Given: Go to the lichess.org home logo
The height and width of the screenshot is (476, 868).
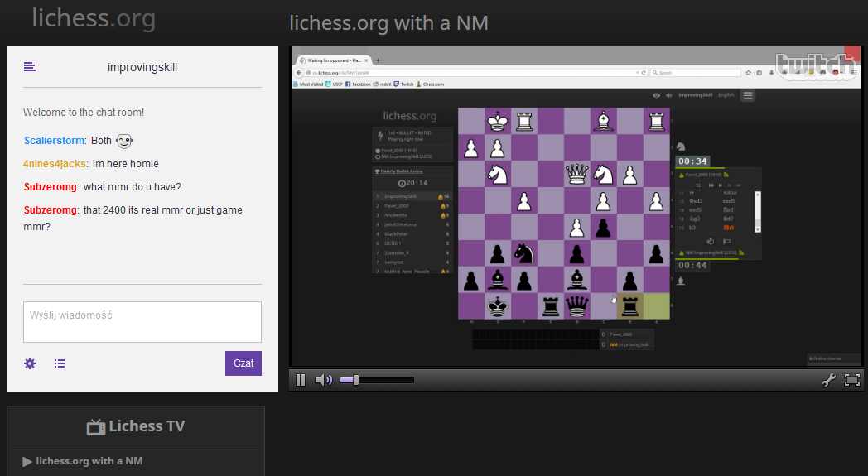Looking at the screenshot, I should click(x=94, y=18).
